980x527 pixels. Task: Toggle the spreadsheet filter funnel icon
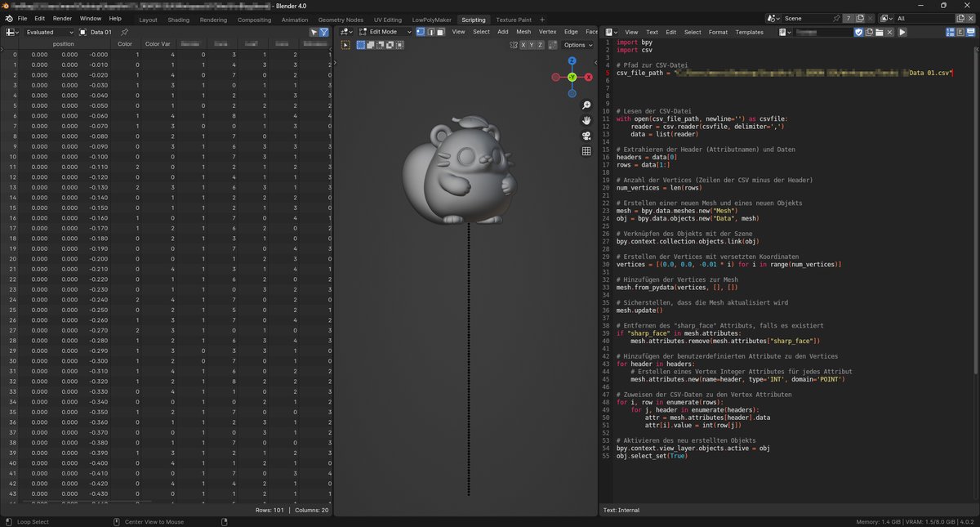click(324, 32)
